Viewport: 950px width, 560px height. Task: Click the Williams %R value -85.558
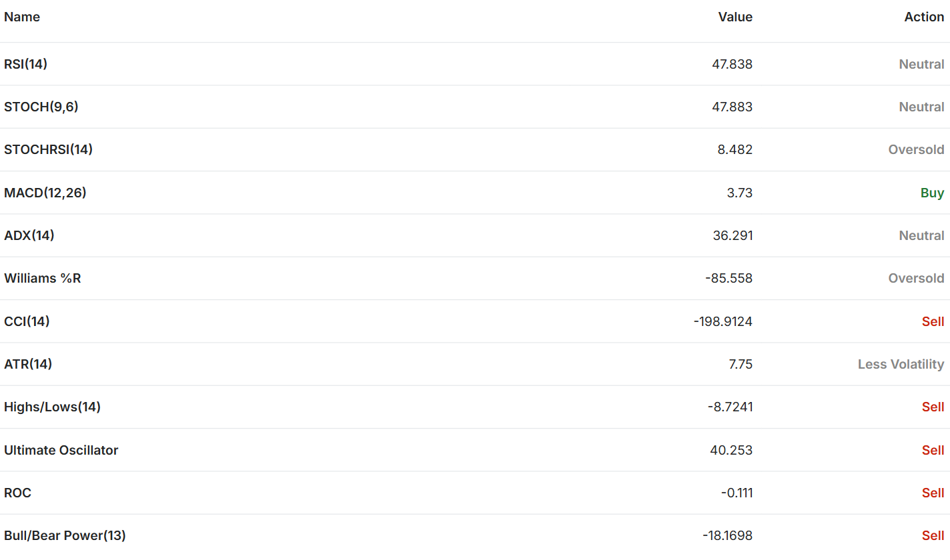coord(729,278)
